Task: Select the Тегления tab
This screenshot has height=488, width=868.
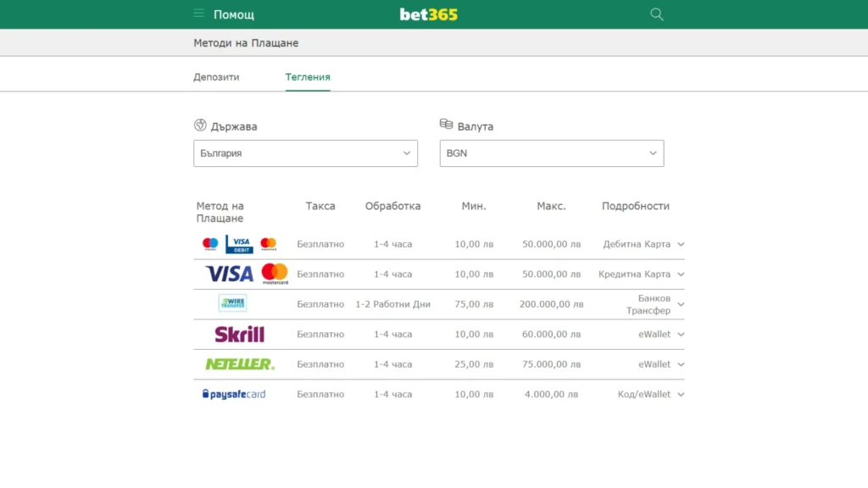Action: click(x=308, y=77)
